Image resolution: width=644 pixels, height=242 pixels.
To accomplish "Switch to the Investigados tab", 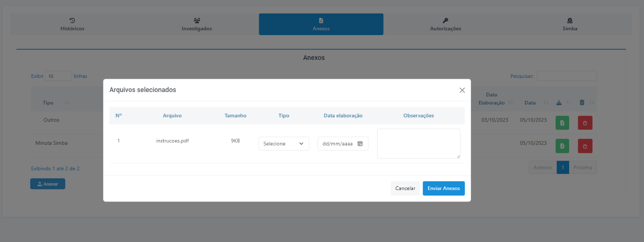I will (x=197, y=24).
